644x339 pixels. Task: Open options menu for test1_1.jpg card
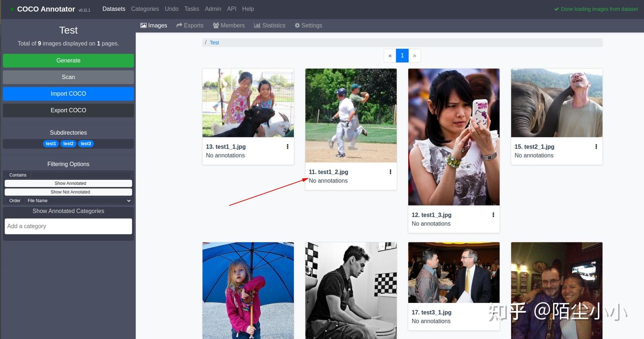pyautogui.click(x=288, y=147)
